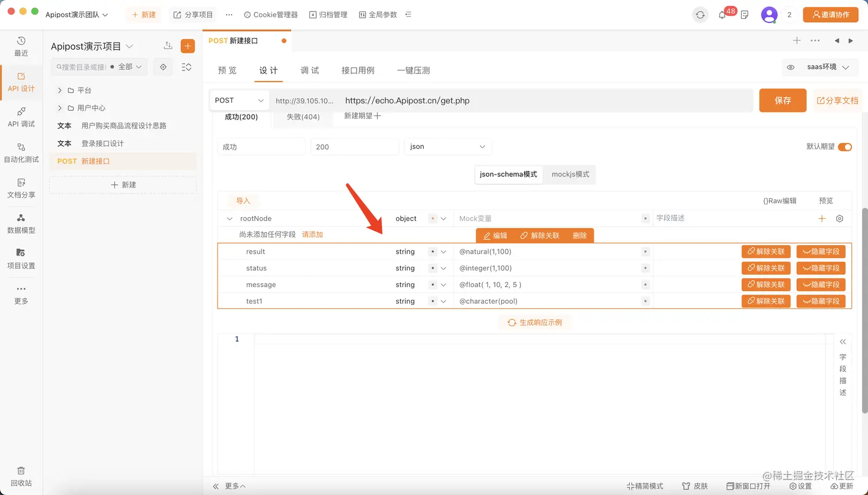Expand the 用户中心 folder
868x495 pixels.
pos(60,108)
